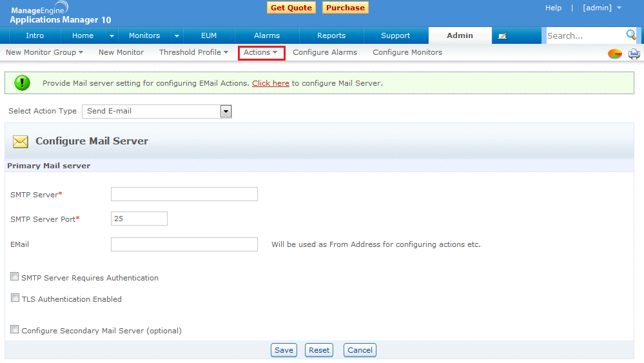Click the green exclamation info icon
This screenshot has height=363, width=644.
click(22, 83)
